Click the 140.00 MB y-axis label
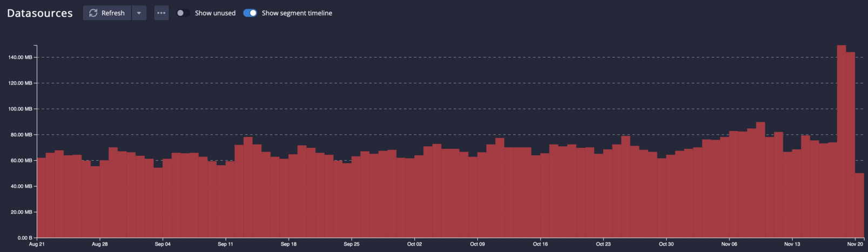The image size is (868, 252). pyautogui.click(x=21, y=57)
